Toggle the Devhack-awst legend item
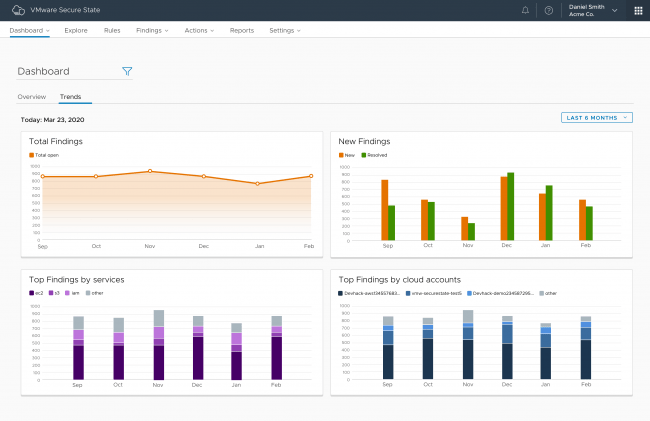Screen dimensions: 650x421 369,293
